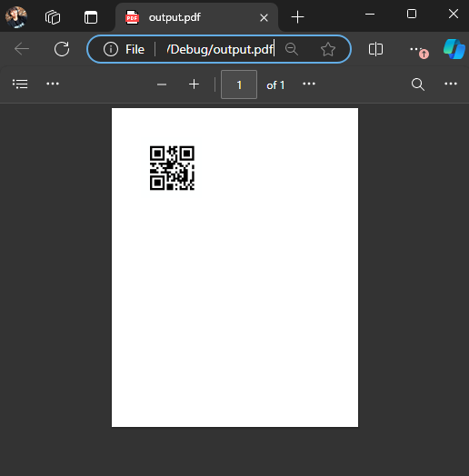View site information icon
The height and width of the screenshot is (476, 469).
click(111, 49)
